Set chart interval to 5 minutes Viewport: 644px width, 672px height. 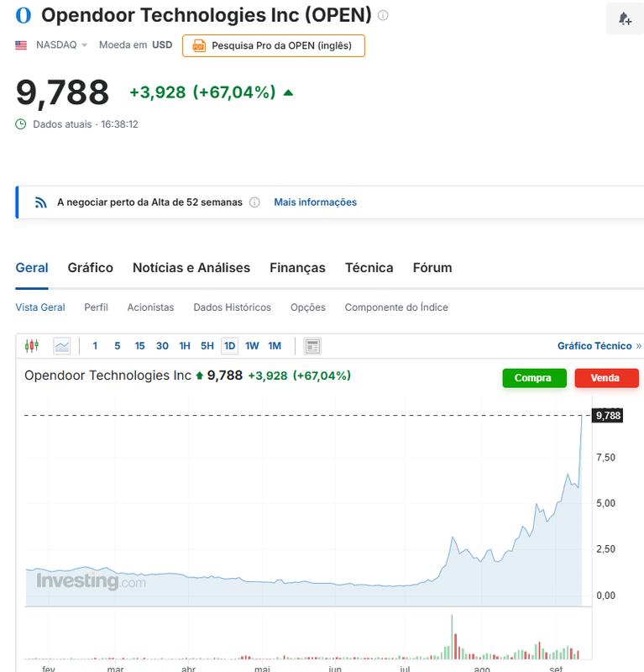(118, 346)
